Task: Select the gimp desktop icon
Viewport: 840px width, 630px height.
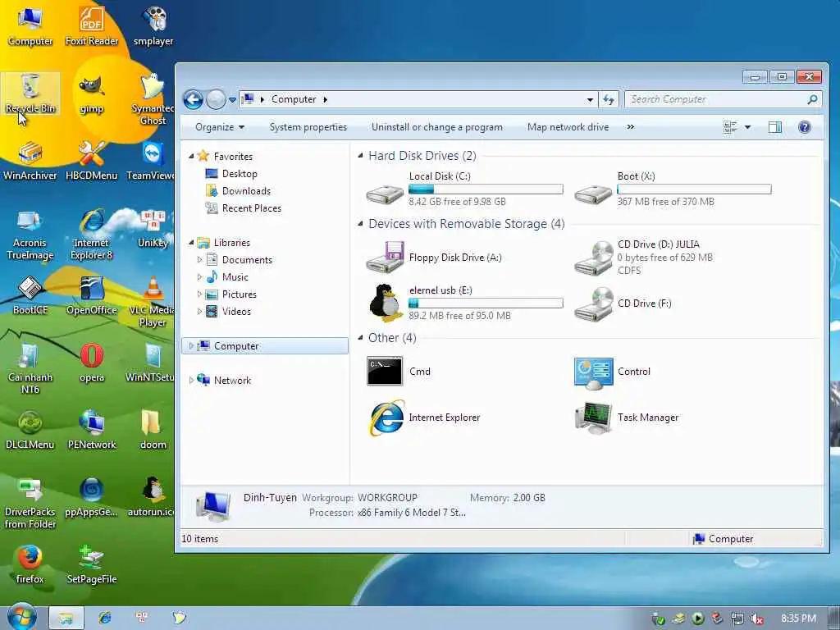Action: pyautogui.click(x=92, y=94)
